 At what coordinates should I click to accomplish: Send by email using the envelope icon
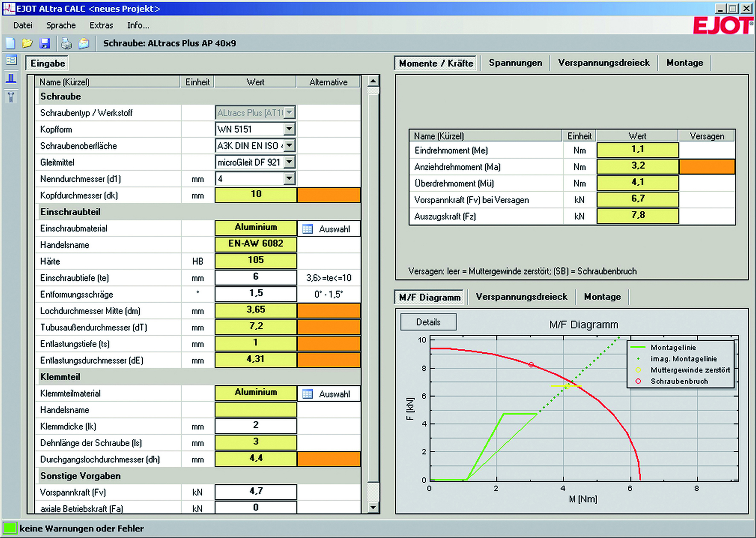(x=84, y=43)
